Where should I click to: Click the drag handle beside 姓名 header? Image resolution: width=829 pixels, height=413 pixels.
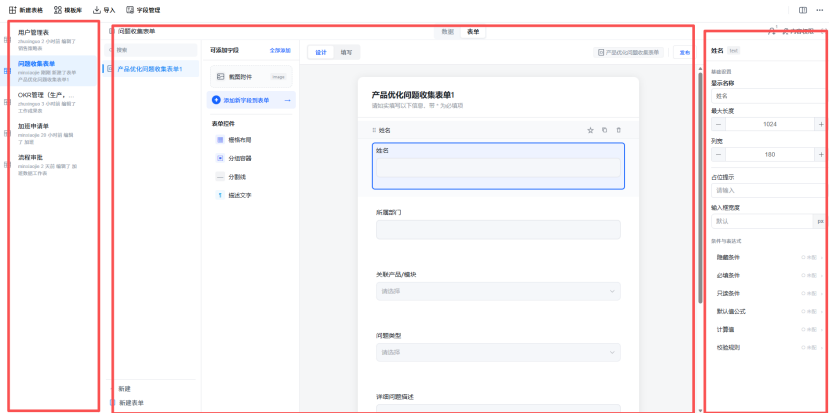pyautogui.click(x=374, y=130)
